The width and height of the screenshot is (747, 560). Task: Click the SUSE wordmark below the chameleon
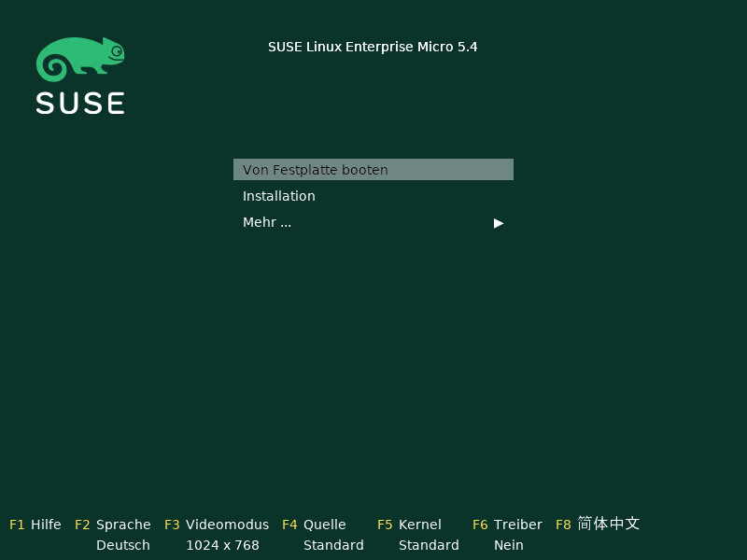click(x=80, y=103)
